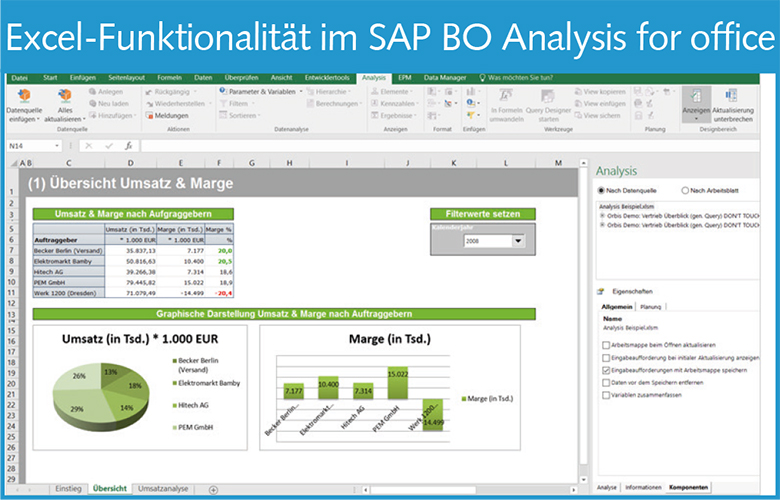This screenshot has width=780, height=500.
Task: Enable Arbeitsmappe beim Öffnen aktualisieren
Action: click(606, 345)
